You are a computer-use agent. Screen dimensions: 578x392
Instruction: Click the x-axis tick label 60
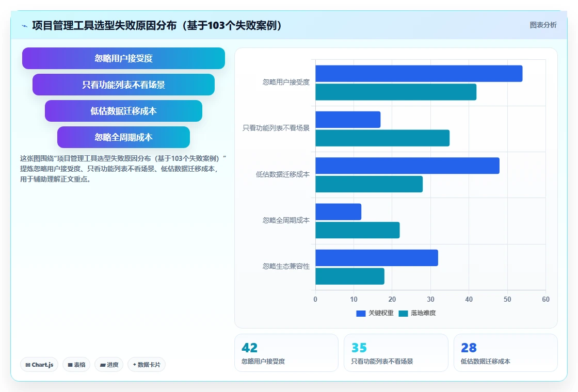[545, 300]
